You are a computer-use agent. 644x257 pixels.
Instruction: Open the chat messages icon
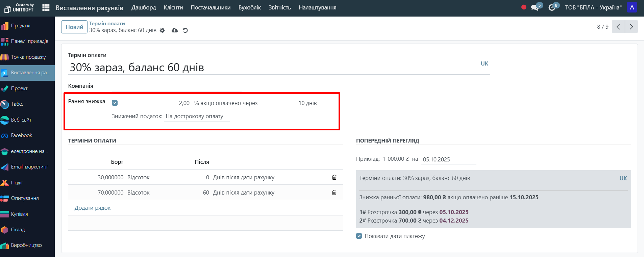[535, 7]
